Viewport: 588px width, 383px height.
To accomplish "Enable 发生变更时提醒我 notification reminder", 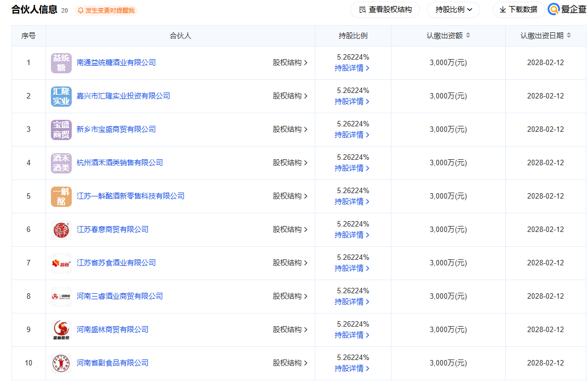I will tap(107, 10).
